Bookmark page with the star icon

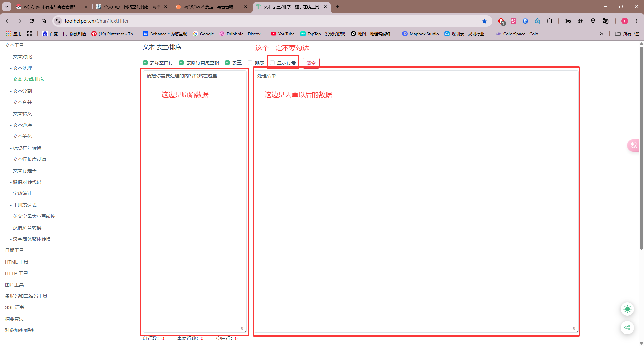point(484,21)
